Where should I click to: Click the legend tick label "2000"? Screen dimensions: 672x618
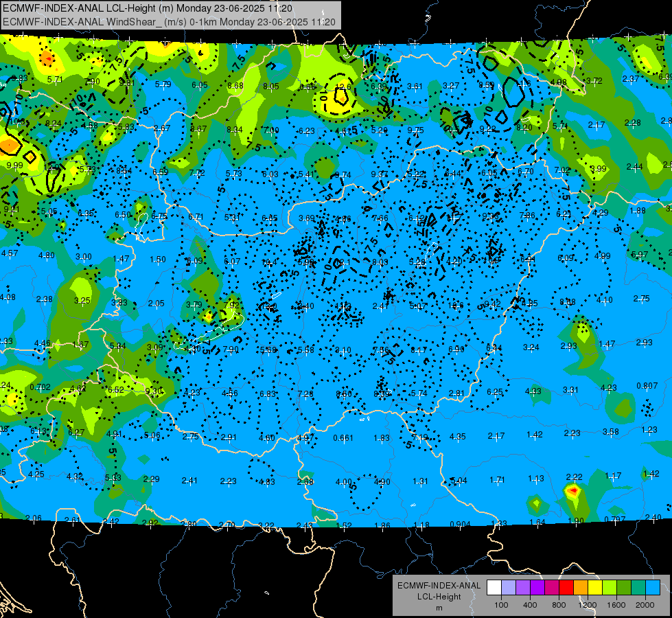click(645, 605)
